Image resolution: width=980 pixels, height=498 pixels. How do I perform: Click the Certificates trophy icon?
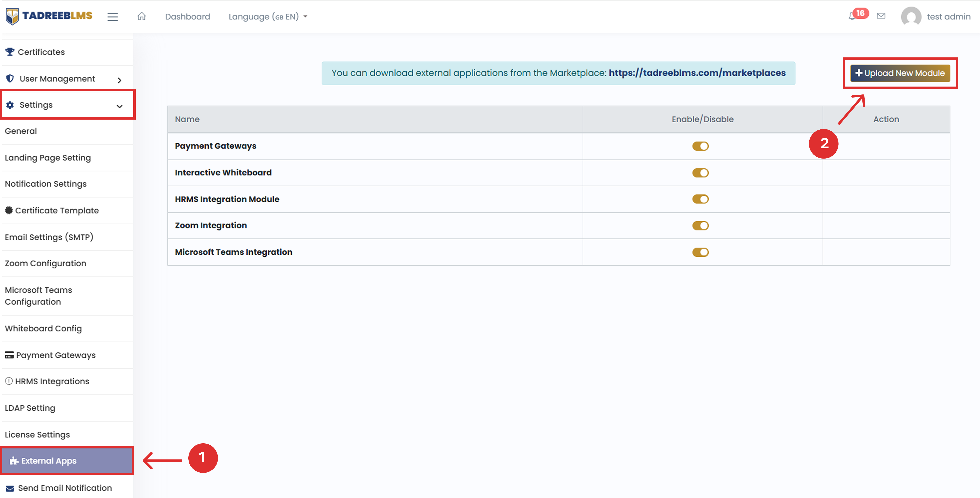(10, 52)
